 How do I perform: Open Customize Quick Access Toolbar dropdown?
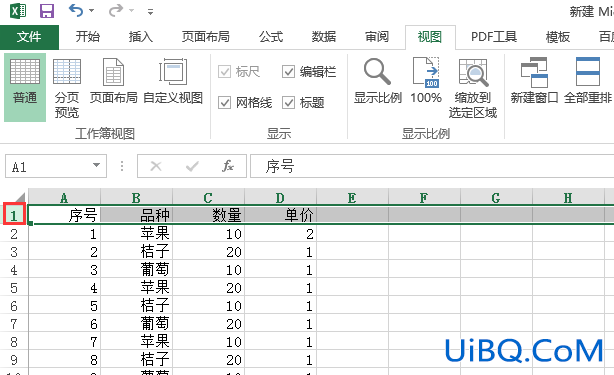pyautogui.click(x=150, y=12)
